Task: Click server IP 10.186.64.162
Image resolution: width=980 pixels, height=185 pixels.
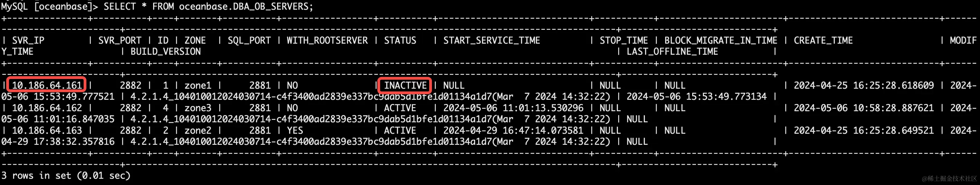Action: [x=47, y=108]
